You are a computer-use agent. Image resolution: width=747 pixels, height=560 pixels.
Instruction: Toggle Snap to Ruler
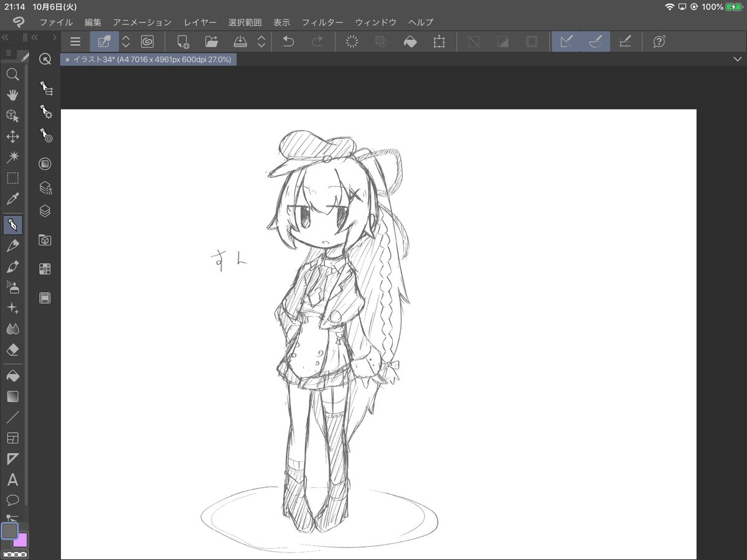(566, 42)
